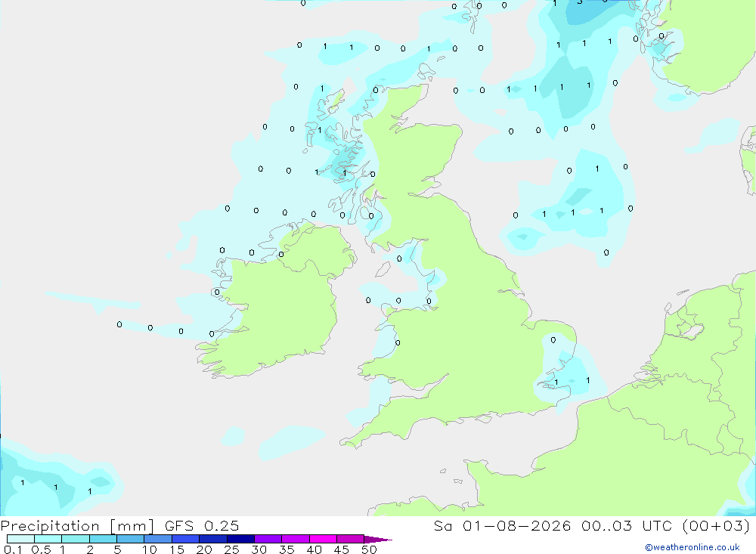This screenshot has width=756, height=554.
Task: Pick the 15–20 mm legend colour swatch
Action: [185, 539]
